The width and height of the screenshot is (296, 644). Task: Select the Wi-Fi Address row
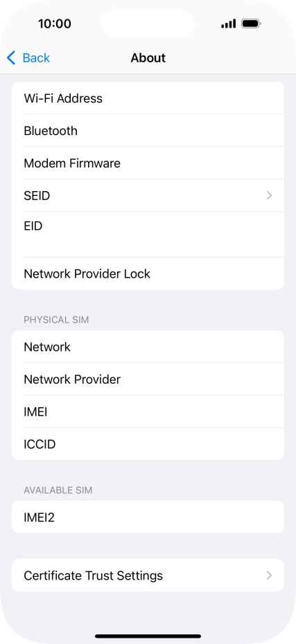point(148,98)
